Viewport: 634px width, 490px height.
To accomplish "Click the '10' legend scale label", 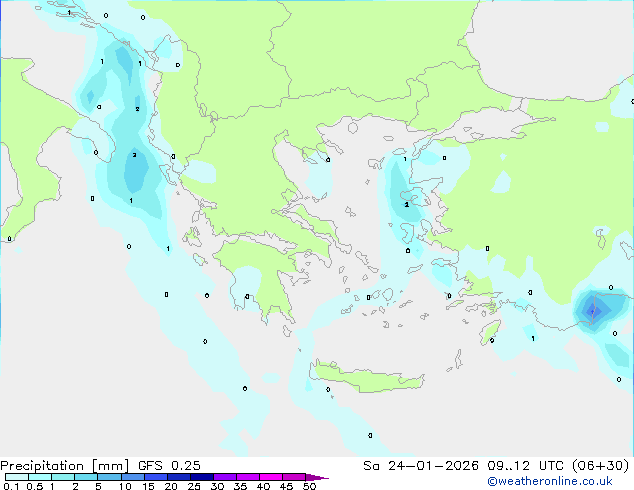I will click(x=125, y=486).
